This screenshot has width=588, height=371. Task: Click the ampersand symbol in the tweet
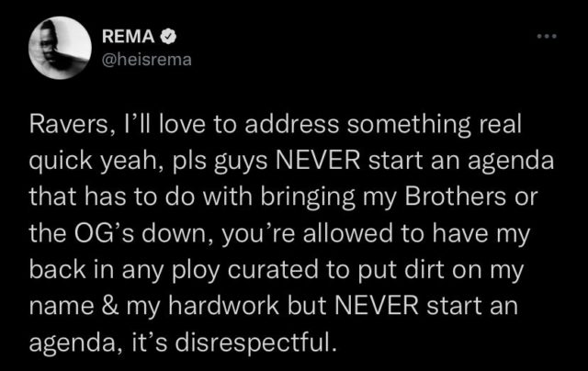110,306
